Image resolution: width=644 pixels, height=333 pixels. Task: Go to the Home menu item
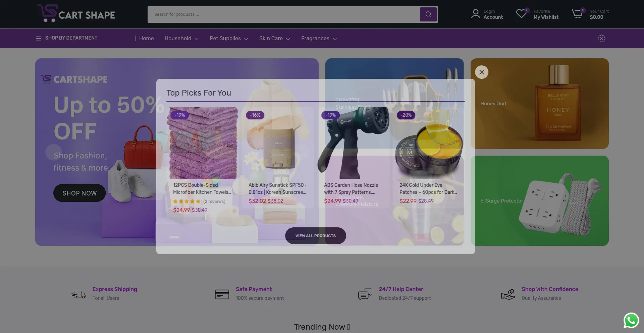(146, 39)
